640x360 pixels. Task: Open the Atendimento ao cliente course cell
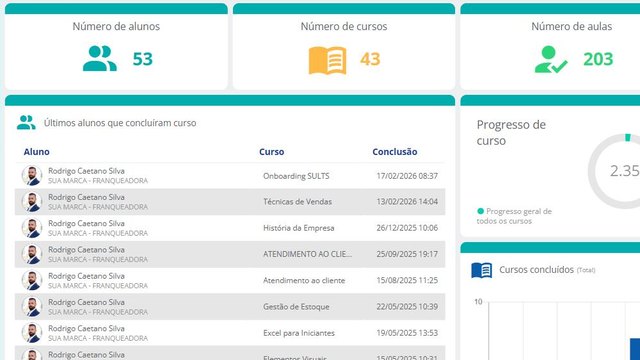click(304, 280)
